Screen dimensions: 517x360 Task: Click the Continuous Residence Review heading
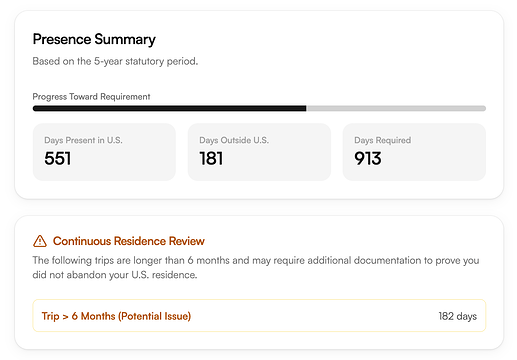(129, 241)
